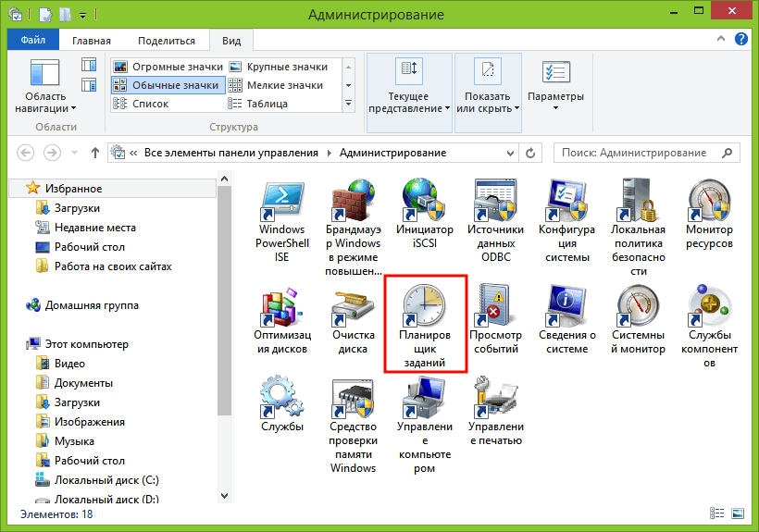Click the Администрирование breadcrumb
The height and width of the screenshot is (532, 759).
point(392,154)
